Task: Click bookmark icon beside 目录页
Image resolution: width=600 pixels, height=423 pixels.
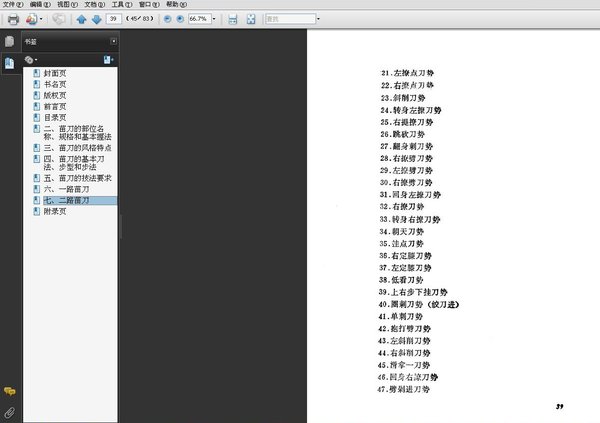Action: (36, 118)
